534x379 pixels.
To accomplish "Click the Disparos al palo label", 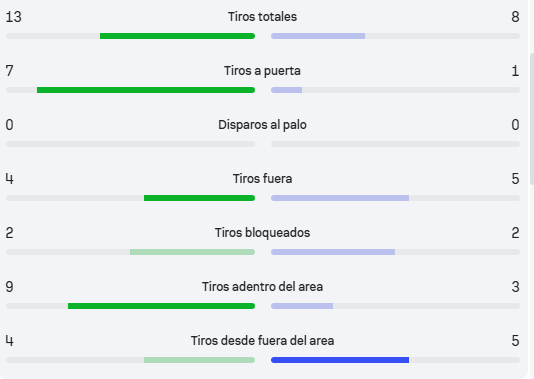I will 262,125.
